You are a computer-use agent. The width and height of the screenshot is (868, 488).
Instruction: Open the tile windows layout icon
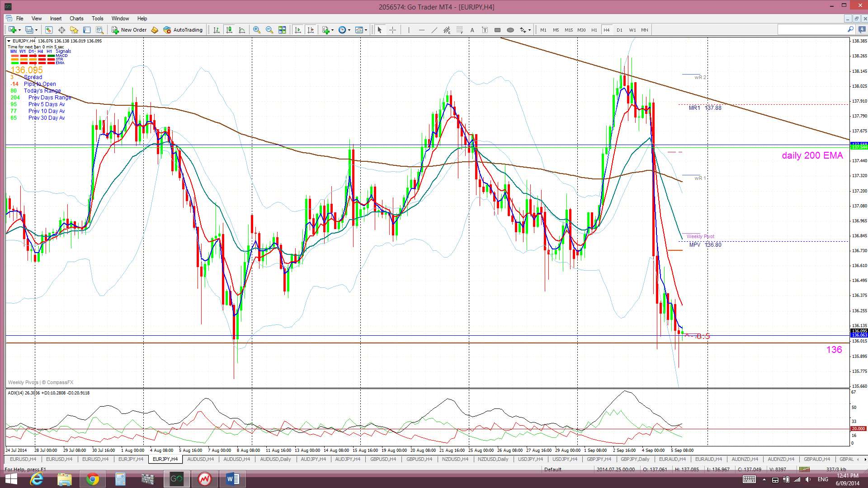pyautogui.click(x=282, y=30)
